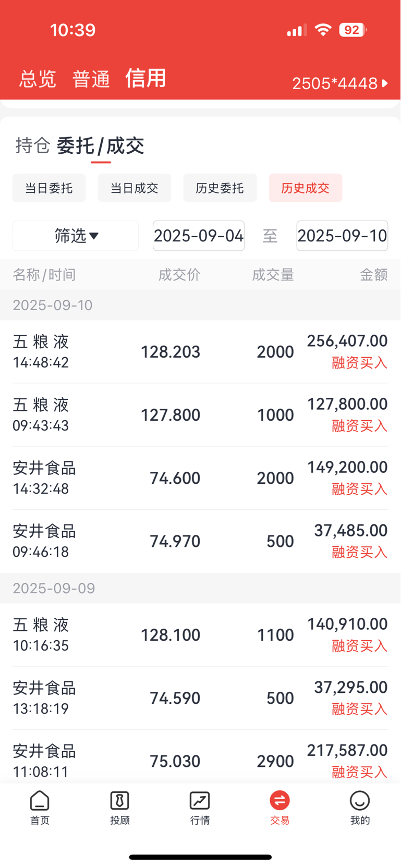Open the 五粮液 14:48:42 trade record
The width and height of the screenshot is (401, 868).
(200, 352)
